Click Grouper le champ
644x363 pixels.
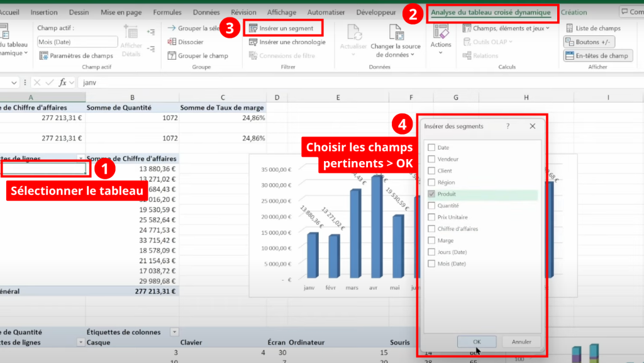pyautogui.click(x=198, y=55)
